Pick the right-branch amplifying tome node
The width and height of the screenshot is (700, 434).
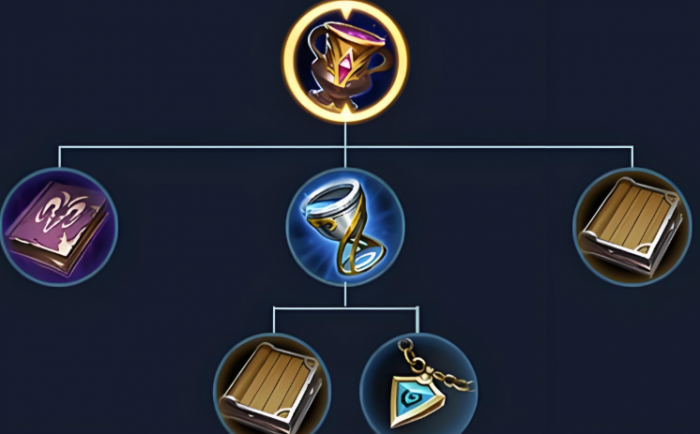tap(632, 227)
